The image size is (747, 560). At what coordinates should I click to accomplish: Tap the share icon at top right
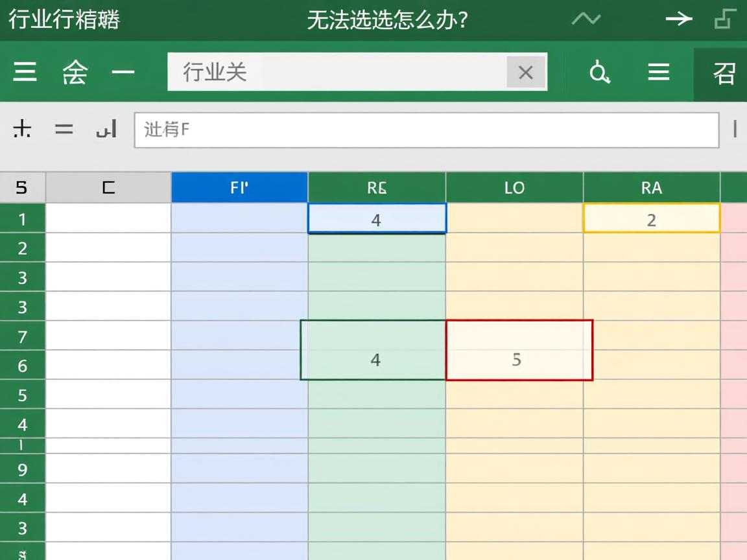(724, 19)
